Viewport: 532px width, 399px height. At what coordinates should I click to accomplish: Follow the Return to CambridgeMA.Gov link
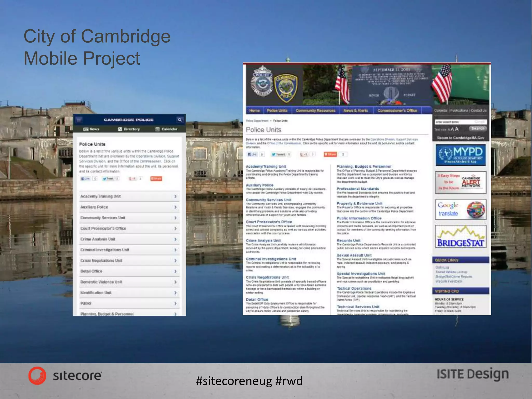coord(460,138)
